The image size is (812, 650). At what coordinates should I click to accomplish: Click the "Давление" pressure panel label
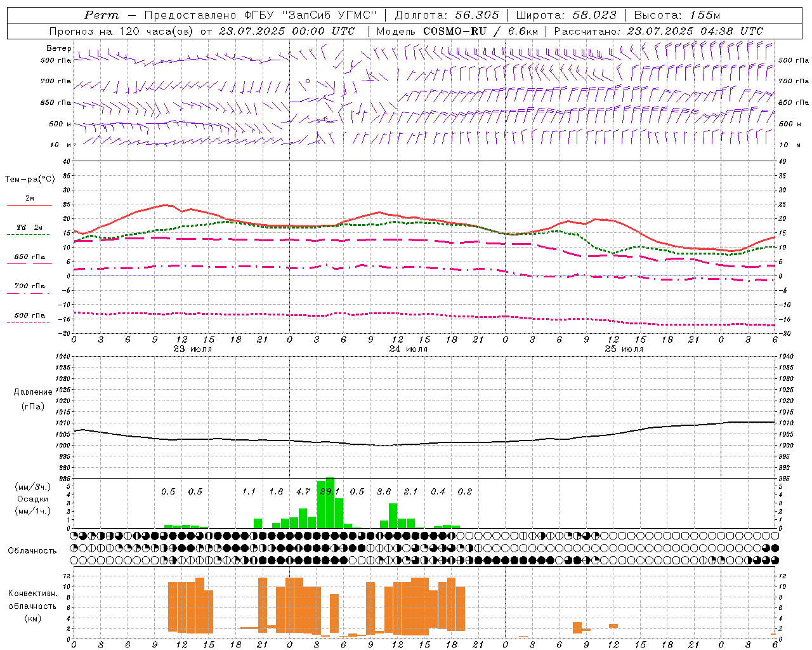[33, 392]
